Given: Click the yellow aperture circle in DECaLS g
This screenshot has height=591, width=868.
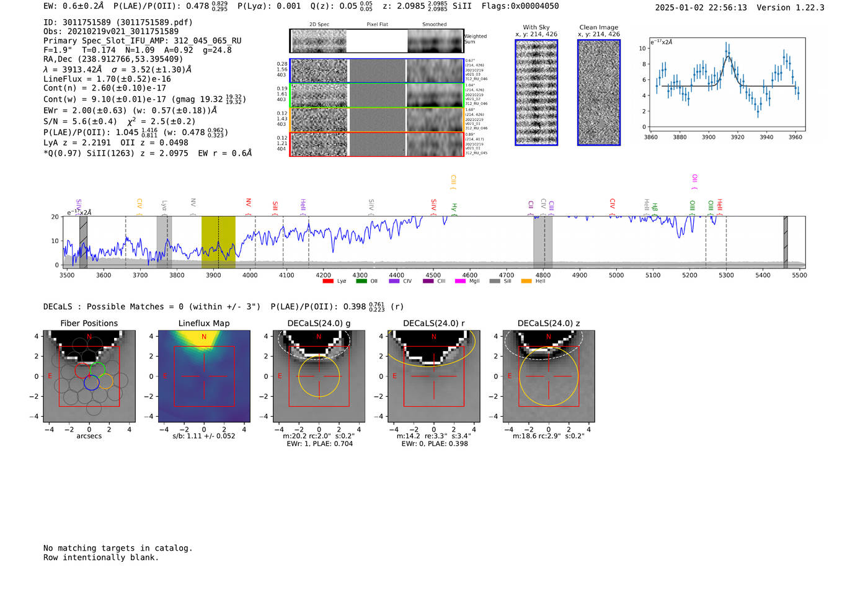Looking at the screenshot, I should [x=319, y=376].
